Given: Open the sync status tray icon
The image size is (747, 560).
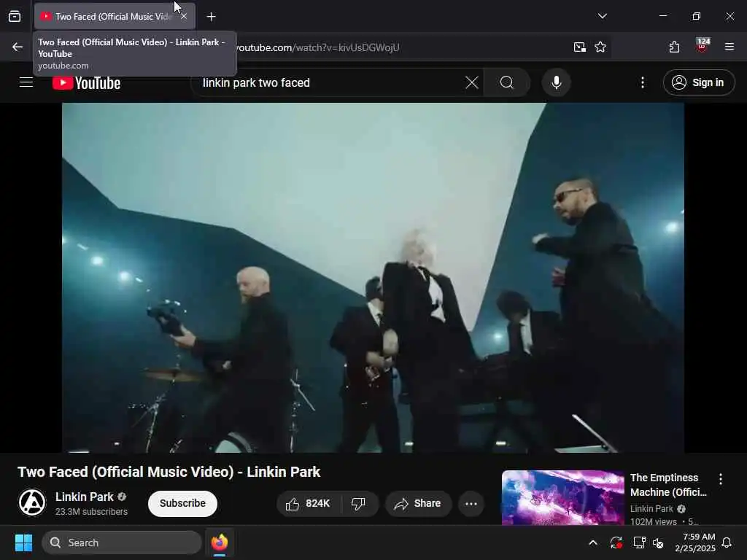Looking at the screenshot, I should [x=616, y=542].
